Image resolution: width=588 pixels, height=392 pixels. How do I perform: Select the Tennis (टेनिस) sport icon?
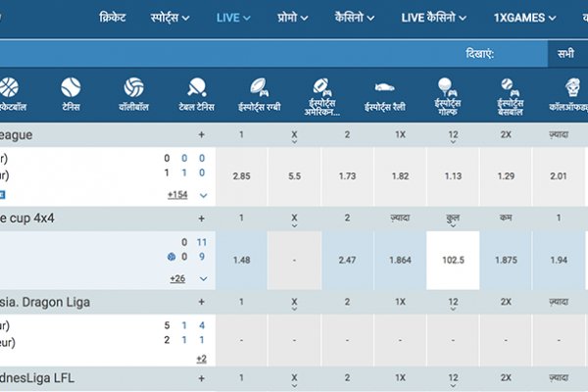pos(71,88)
